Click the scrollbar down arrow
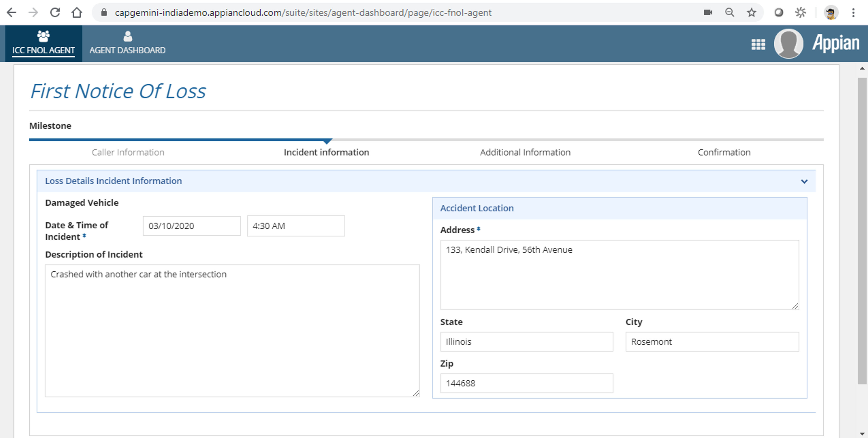 862,434
